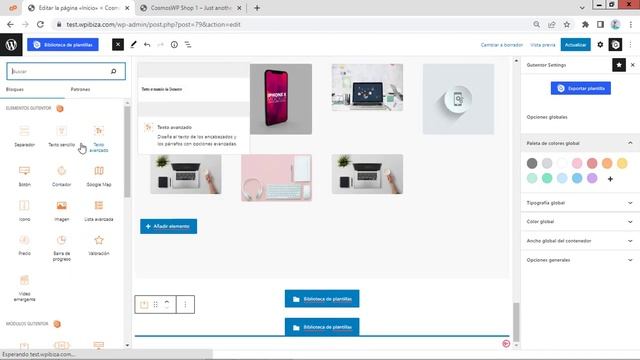This screenshot has width=640, height=360.
Task: Open Biblioteca de plantillas in top toolbar
Action: pyautogui.click(x=63, y=44)
